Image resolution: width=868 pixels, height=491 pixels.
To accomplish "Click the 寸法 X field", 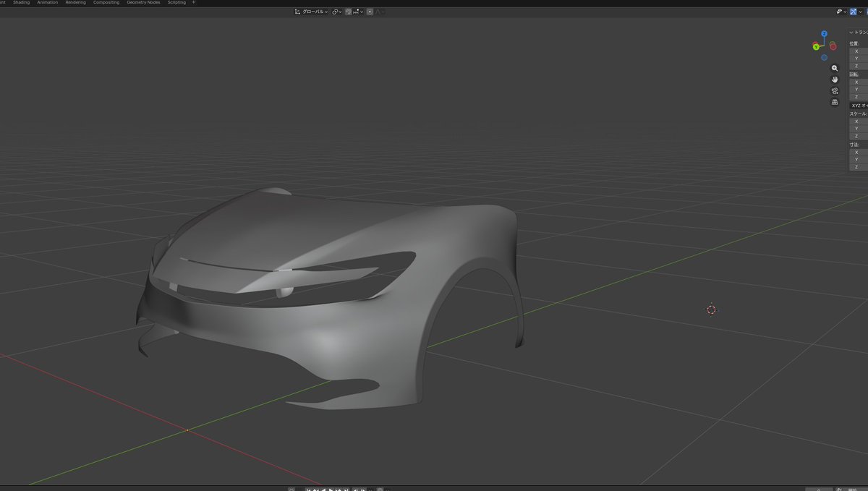I will [859, 153].
